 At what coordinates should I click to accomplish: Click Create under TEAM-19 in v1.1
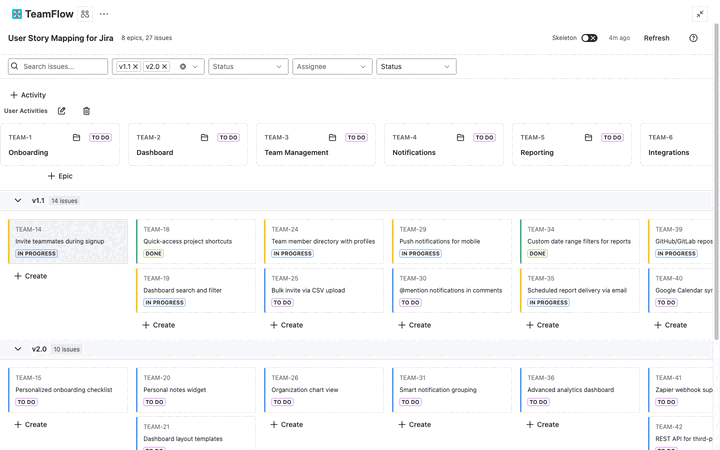(x=158, y=325)
